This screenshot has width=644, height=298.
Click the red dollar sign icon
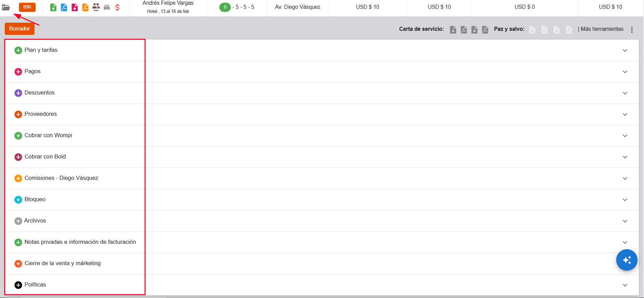[x=117, y=7]
